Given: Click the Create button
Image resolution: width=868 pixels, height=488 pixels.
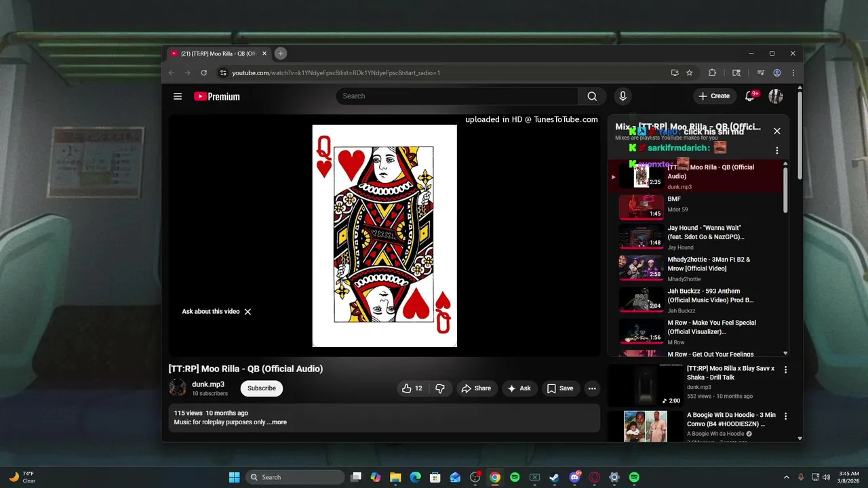Looking at the screenshot, I should [x=714, y=96].
